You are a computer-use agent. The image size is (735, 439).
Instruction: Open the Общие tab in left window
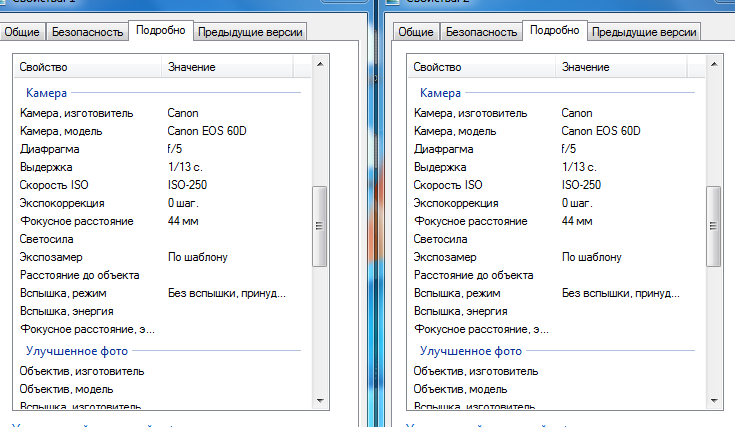tap(22, 32)
